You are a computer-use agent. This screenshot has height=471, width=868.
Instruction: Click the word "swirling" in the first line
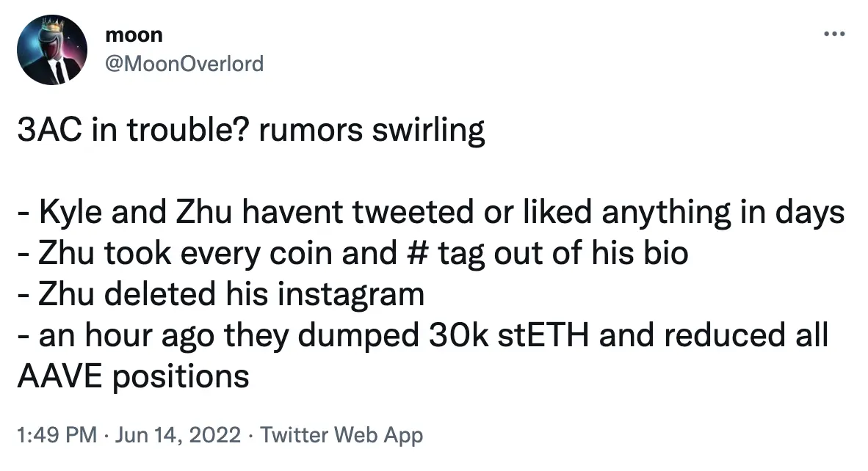pyautogui.click(x=428, y=131)
